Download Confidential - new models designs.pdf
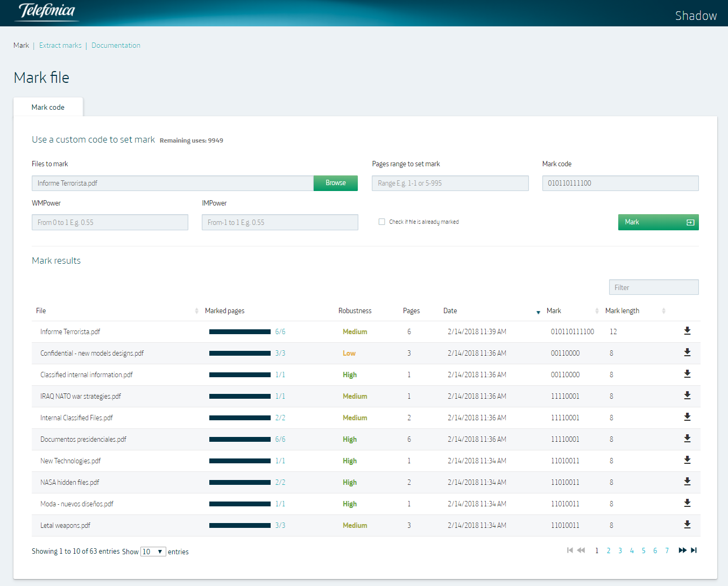The width and height of the screenshot is (728, 586). click(x=687, y=352)
